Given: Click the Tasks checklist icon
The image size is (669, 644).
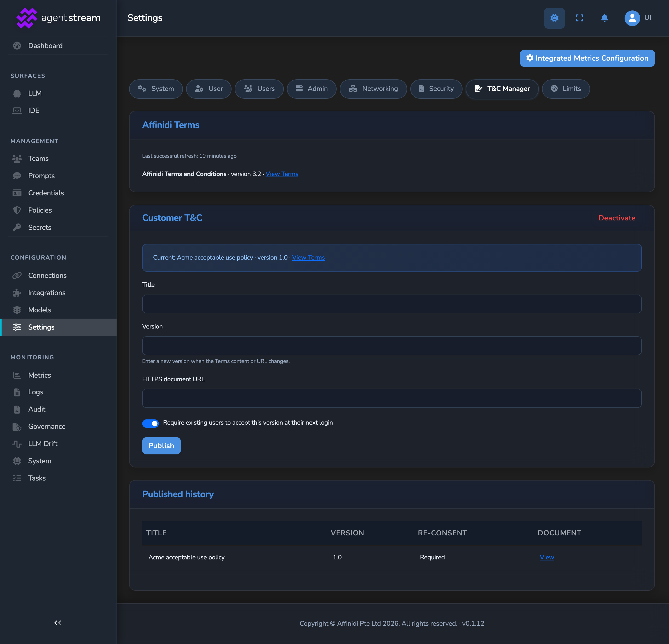Looking at the screenshot, I should coord(17,478).
